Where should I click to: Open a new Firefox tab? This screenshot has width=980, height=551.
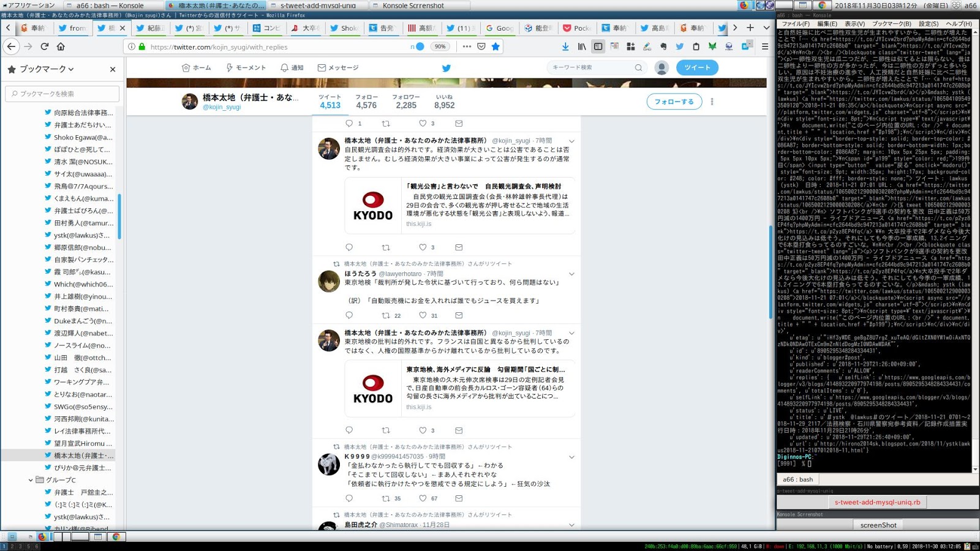(x=750, y=28)
